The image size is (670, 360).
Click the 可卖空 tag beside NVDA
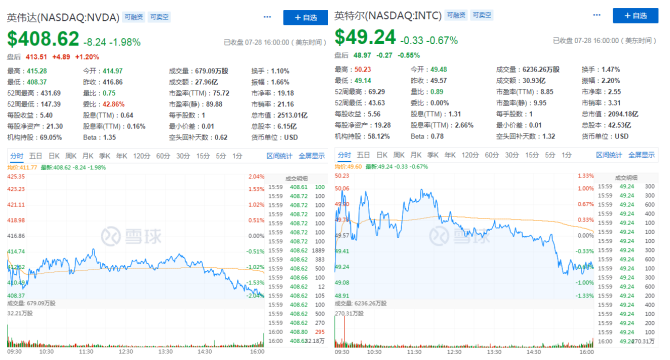pyautogui.click(x=159, y=17)
